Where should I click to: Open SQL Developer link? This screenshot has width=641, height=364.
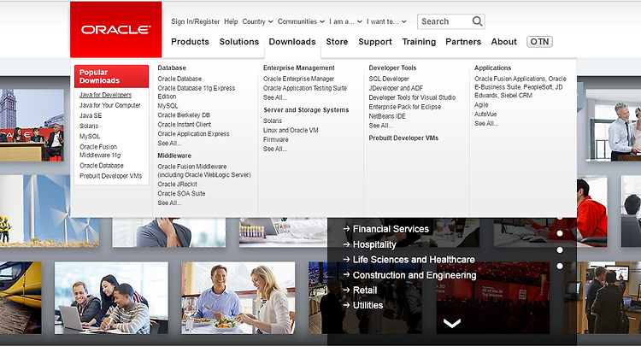point(389,79)
